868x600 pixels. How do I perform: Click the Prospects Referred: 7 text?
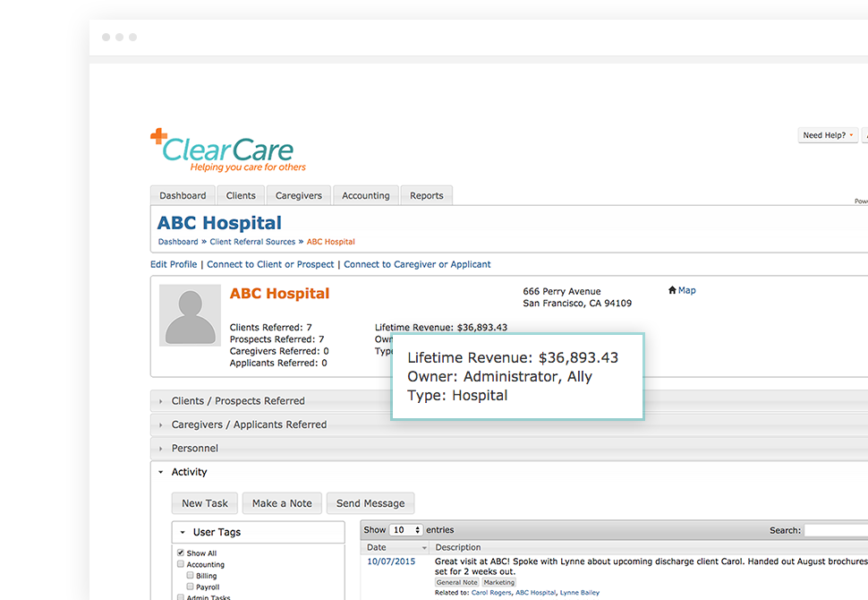coord(277,339)
